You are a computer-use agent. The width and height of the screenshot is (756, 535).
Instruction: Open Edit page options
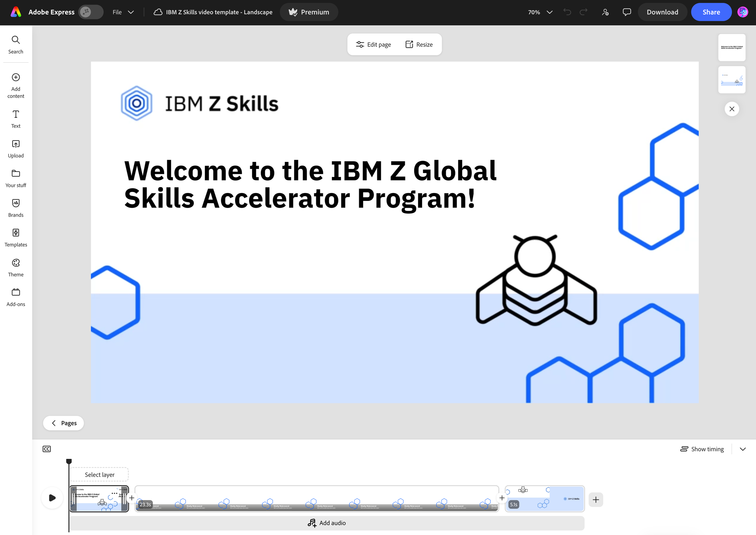(x=373, y=44)
